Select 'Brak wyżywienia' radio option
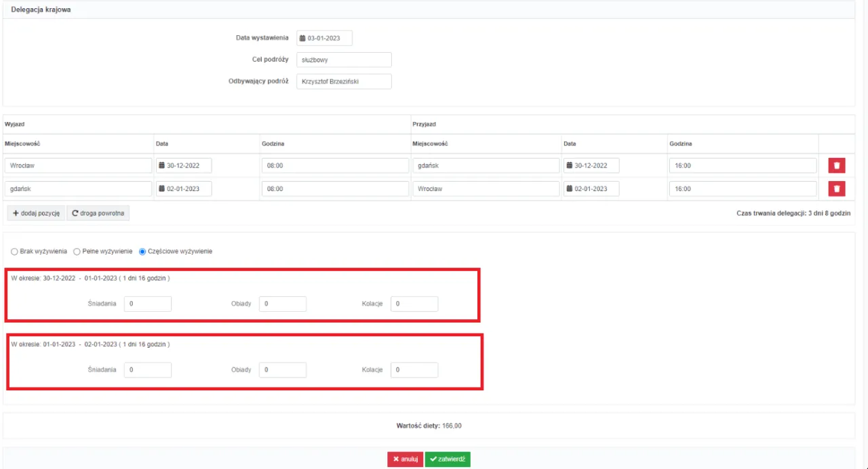This screenshot has width=868, height=469. tap(14, 251)
